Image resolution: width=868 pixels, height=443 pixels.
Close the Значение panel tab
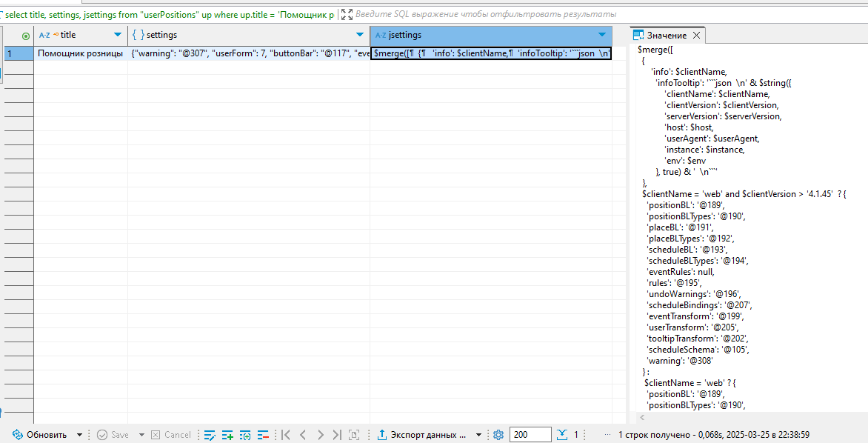click(x=696, y=36)
